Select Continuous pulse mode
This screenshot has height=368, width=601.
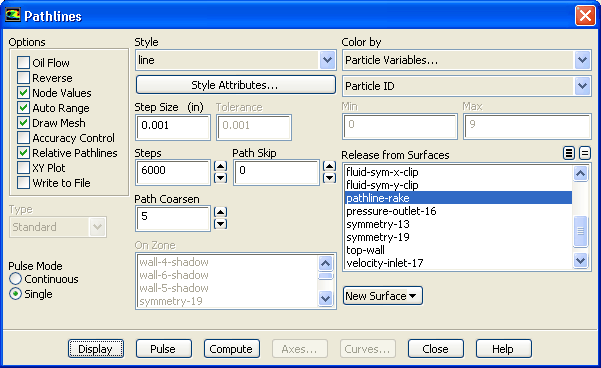pos(15,279)
